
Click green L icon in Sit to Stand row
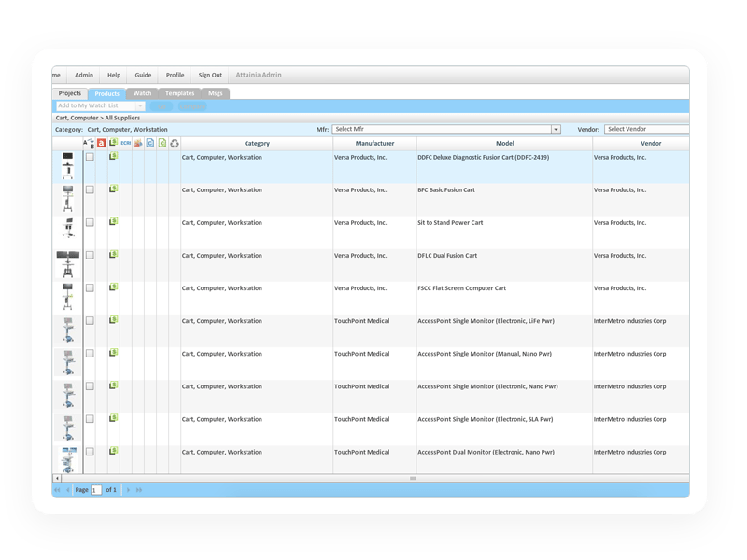click(x=113, y=221)
